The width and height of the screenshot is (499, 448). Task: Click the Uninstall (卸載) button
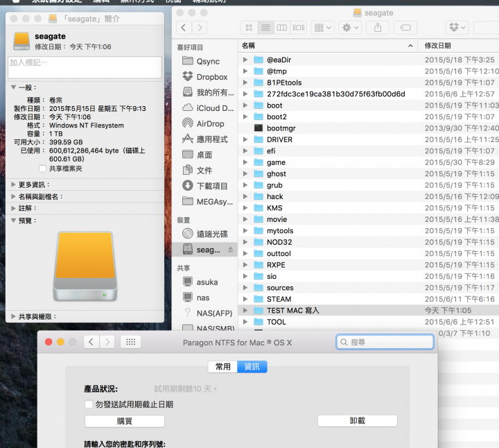coord(358,421)
